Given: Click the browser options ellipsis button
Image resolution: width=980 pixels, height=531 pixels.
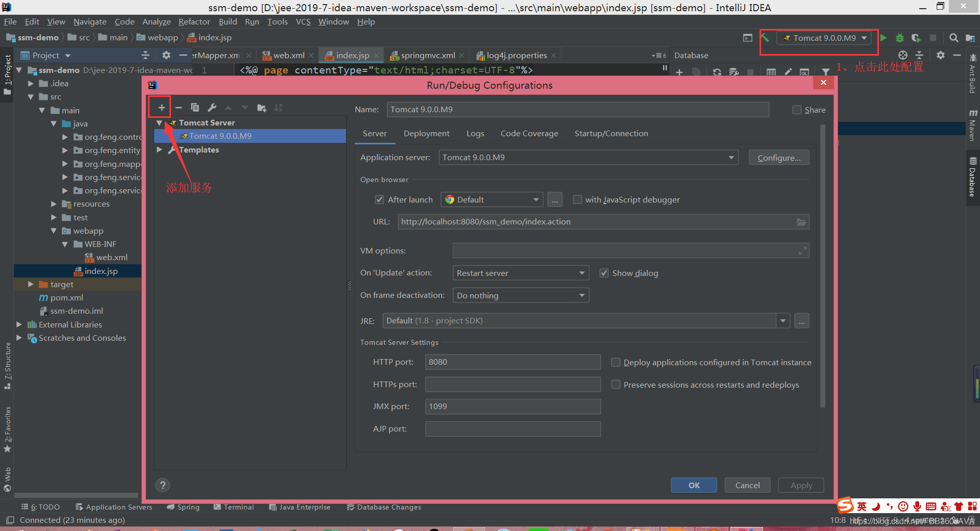Looking at the screenshot, I should (555, 199).
